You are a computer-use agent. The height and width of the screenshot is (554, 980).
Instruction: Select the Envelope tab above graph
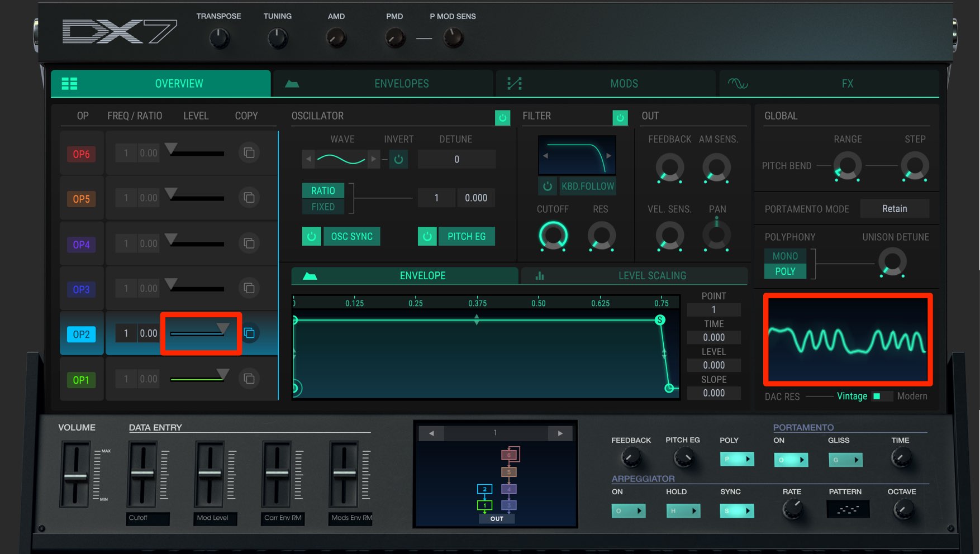[405, 276]
